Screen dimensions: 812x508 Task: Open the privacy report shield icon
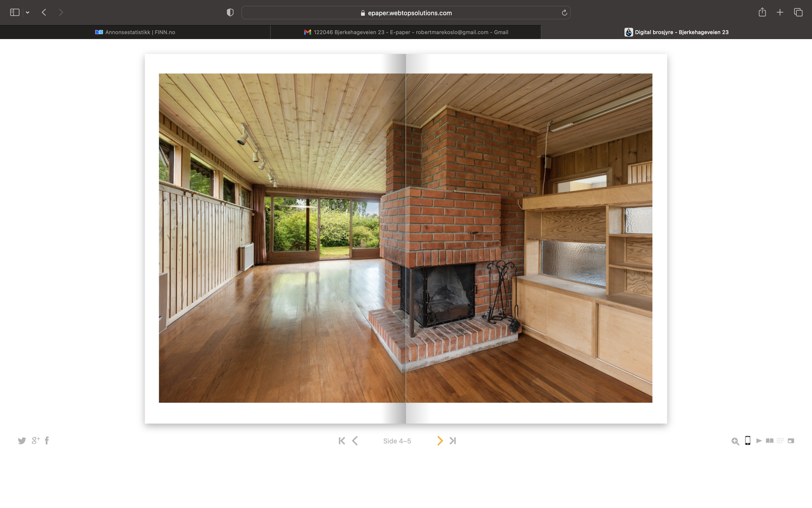pyautogui.click(x=230, y=13)
